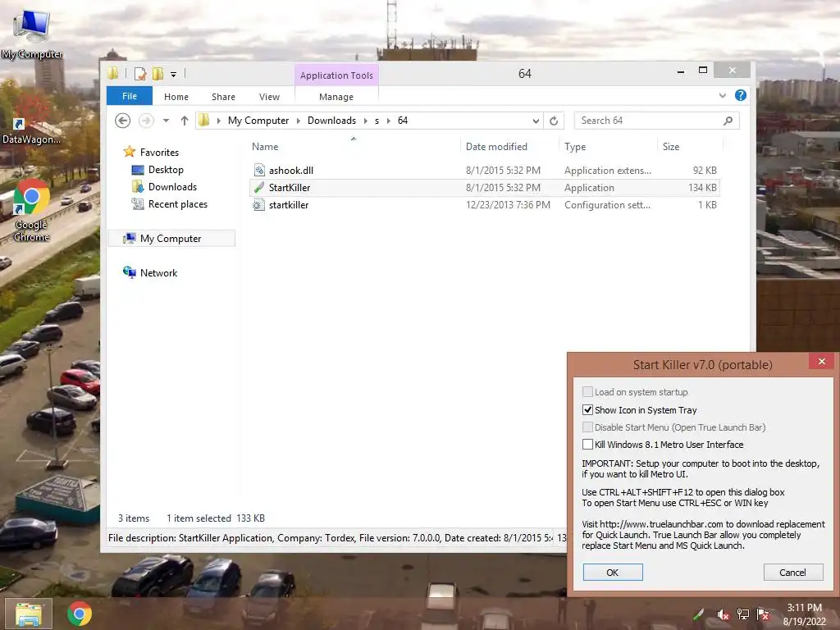Click the startkiller configuration file icon

(259, 204)
